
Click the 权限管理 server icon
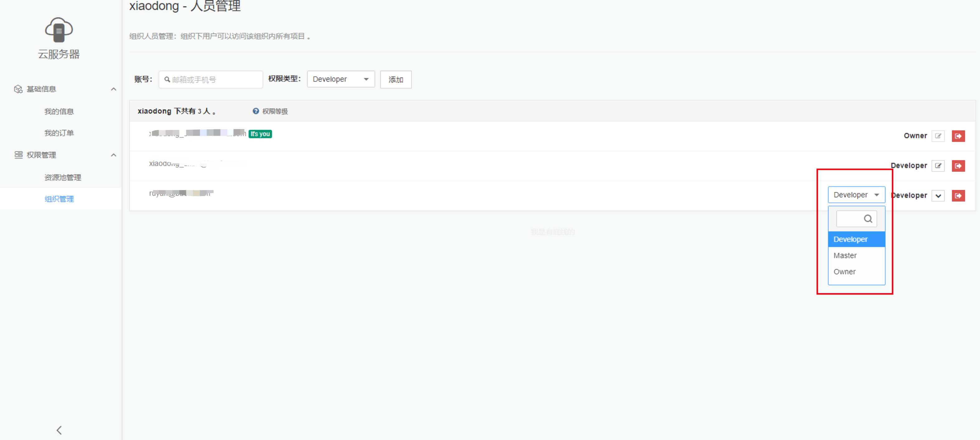[18, 155]
